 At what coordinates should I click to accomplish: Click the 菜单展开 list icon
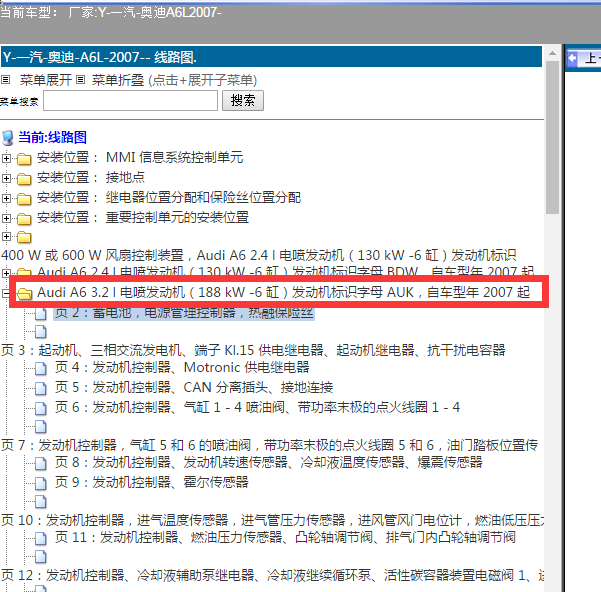pos(5,80)
